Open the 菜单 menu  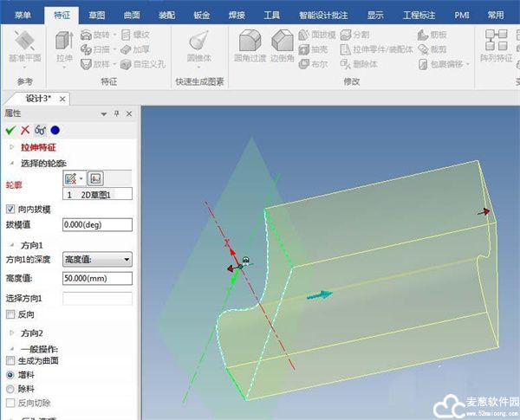(x=23, y=16)
